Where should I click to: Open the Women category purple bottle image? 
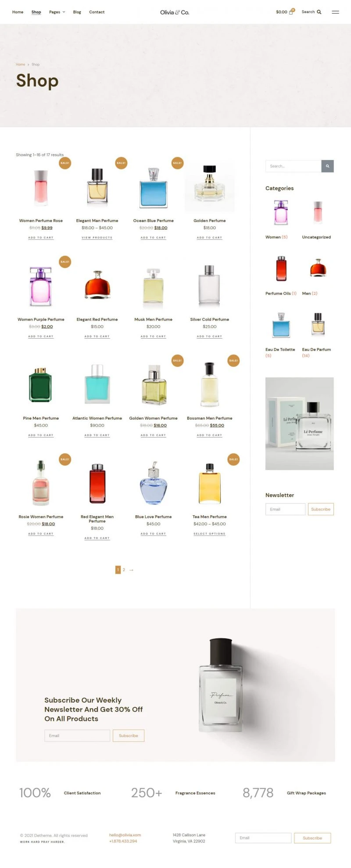pos(281,212)
